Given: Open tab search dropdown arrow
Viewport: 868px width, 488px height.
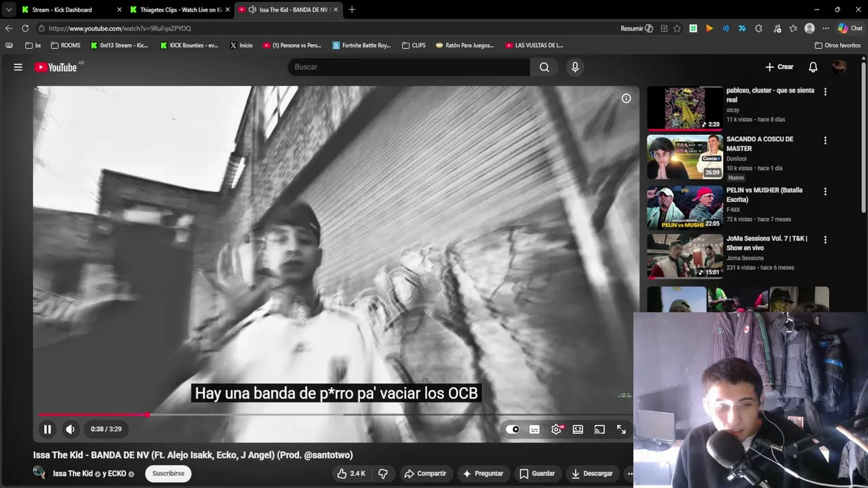Looking at the screenshot, I should tap(8, 9).
